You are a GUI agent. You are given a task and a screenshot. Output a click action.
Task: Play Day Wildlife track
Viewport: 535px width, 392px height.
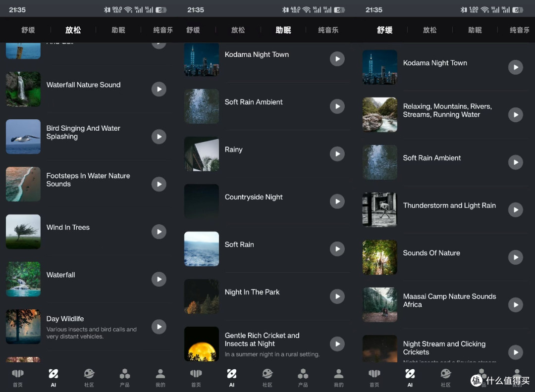[159, 327]
